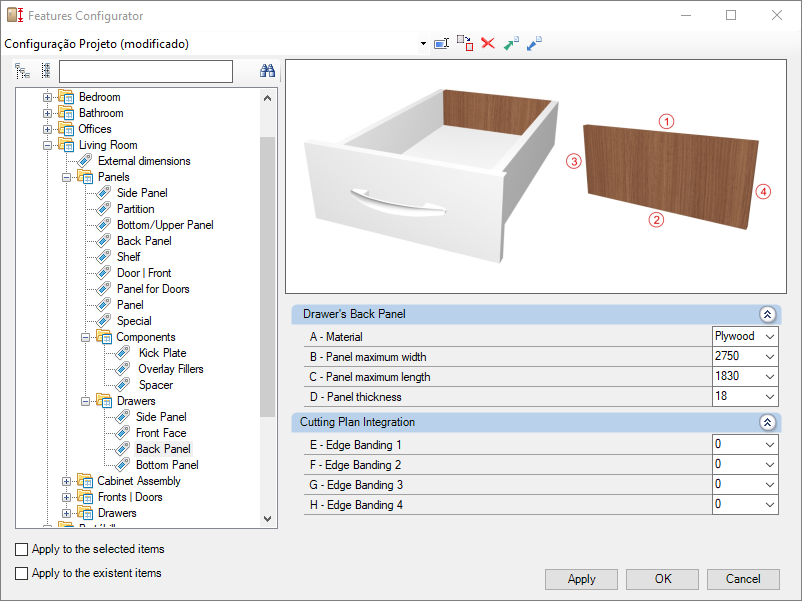The height and width of the screenshot is (601, 802).
Task: Expand the Bedroom tree node
Action: [x=47, y=97]
